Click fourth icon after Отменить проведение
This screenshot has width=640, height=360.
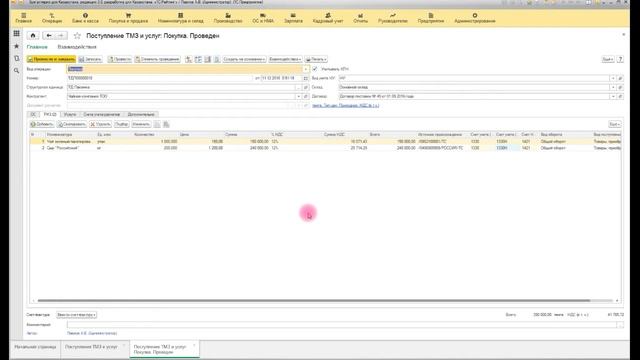point(217,59)
